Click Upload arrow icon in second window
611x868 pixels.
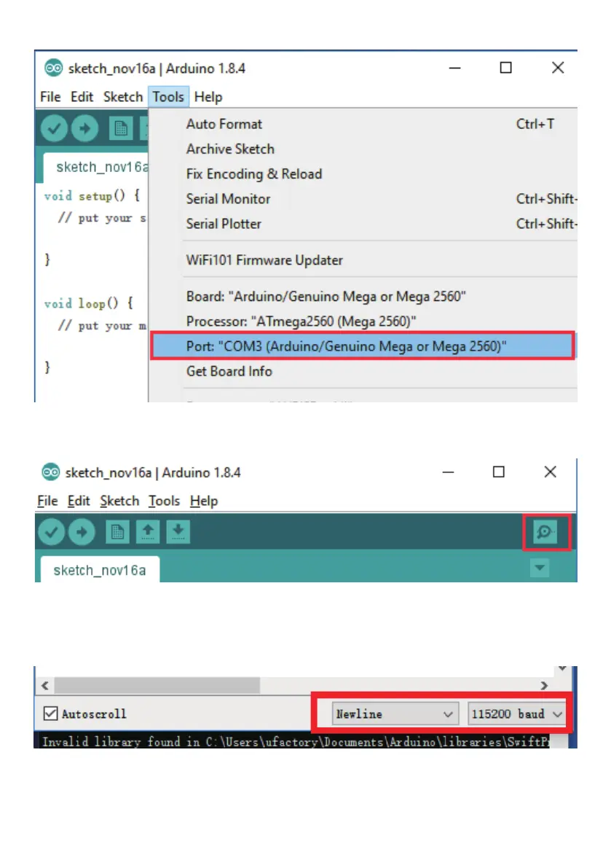[82, 532]
